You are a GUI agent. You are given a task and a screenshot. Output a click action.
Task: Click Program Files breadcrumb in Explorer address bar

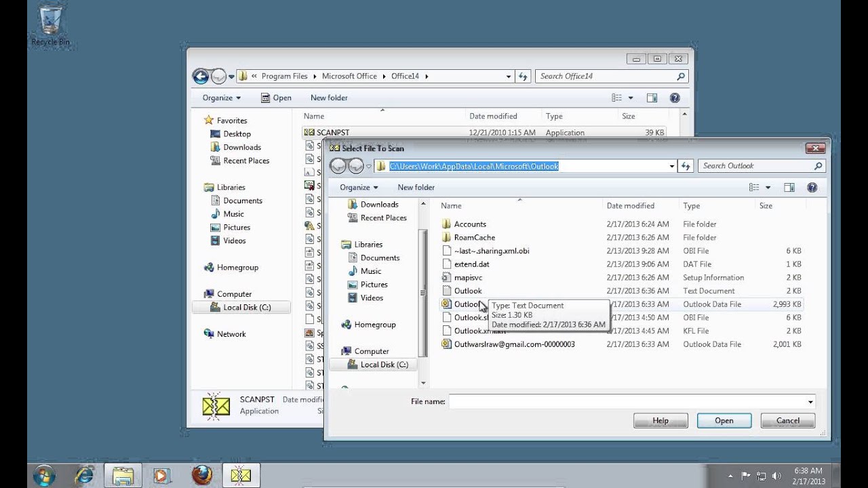click(285, 76)
